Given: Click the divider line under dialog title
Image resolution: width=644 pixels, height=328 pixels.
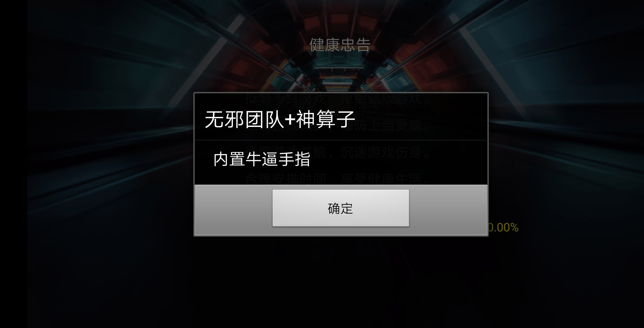Looking at the screenshot, I should pyautogui.click(x=341, y=140).
